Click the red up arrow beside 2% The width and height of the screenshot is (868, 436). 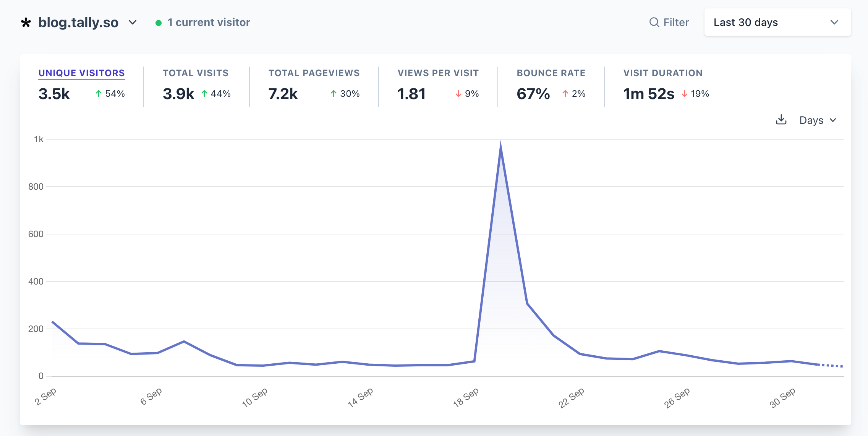[565, 94]
